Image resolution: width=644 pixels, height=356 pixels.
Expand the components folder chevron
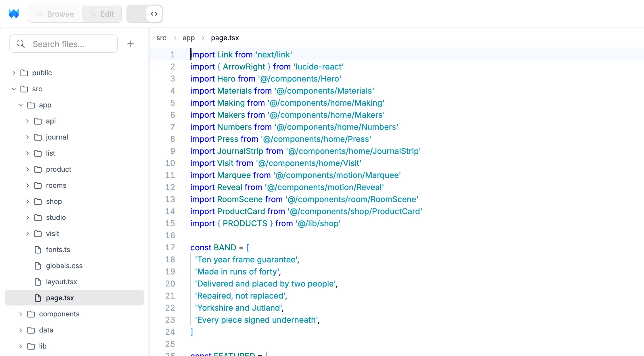click(x=20, y=314)
